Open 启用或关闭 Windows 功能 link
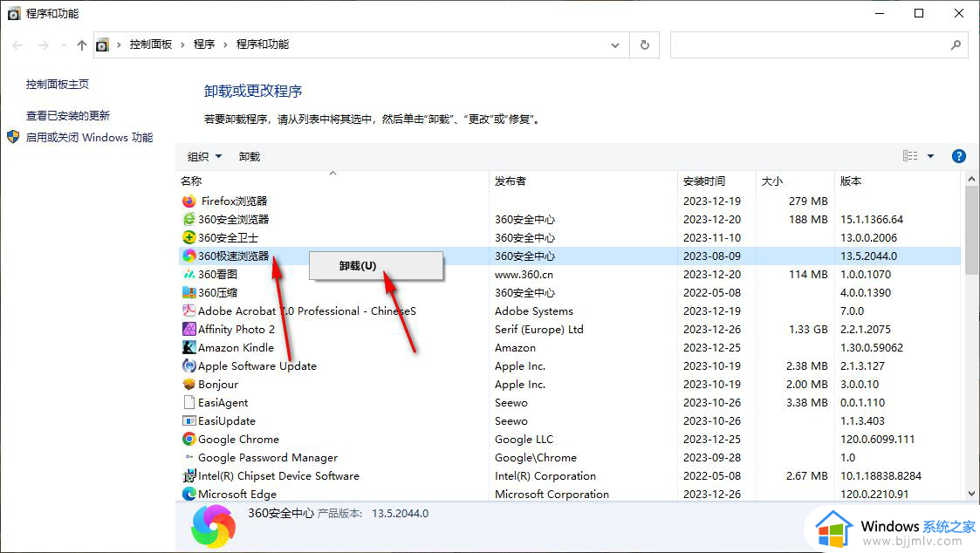 [x=89, y=138]
